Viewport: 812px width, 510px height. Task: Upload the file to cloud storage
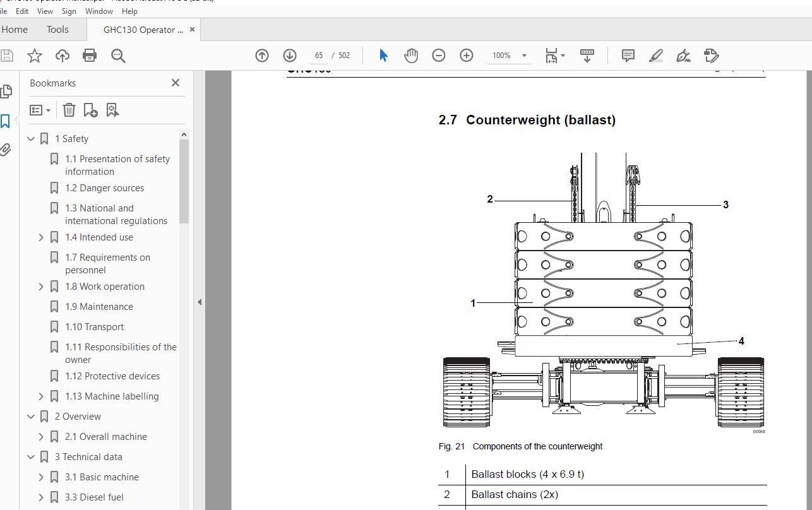click(x=63, y=56)
